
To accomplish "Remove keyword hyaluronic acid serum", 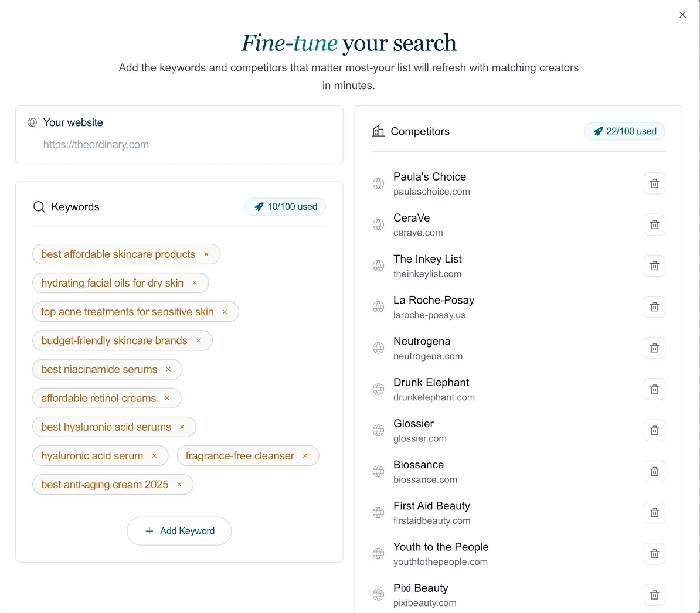I will (x=154, y=456).
